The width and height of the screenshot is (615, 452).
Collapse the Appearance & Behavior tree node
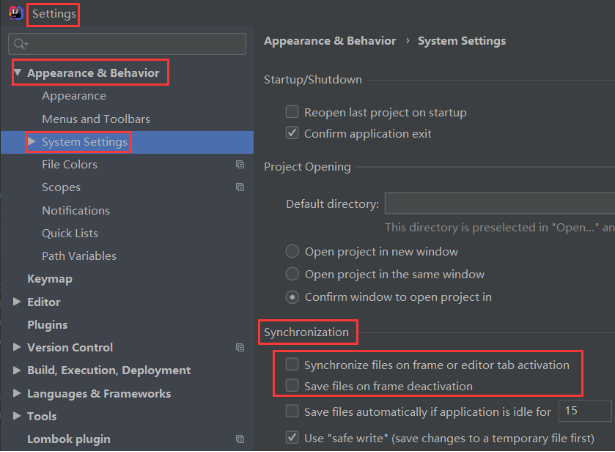[x=17, y=73]
